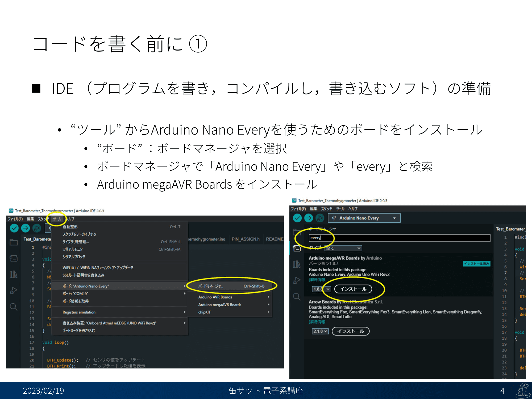The image size is (532, 399).
Task: Open スケッチ menu in right IDE window
Action: point(326,209)
